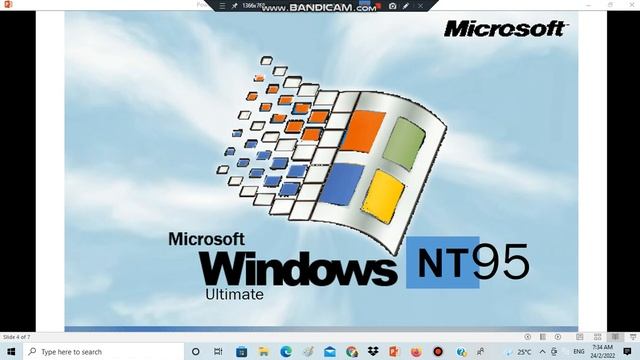Click the Windows NT95 slide image

[321, 171]
